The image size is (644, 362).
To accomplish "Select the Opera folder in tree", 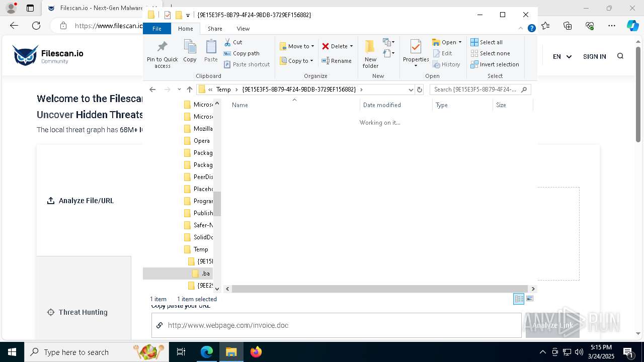I will point(197,141).
